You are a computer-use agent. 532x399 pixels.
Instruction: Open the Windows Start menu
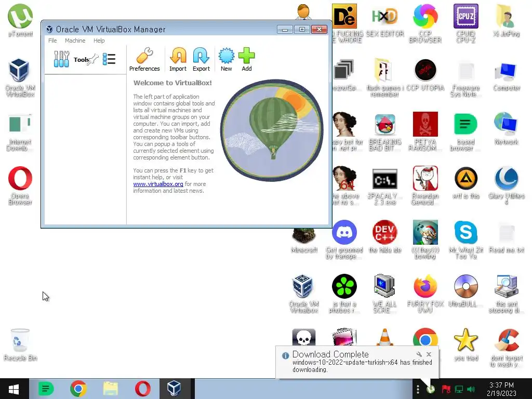click(14, 389)
